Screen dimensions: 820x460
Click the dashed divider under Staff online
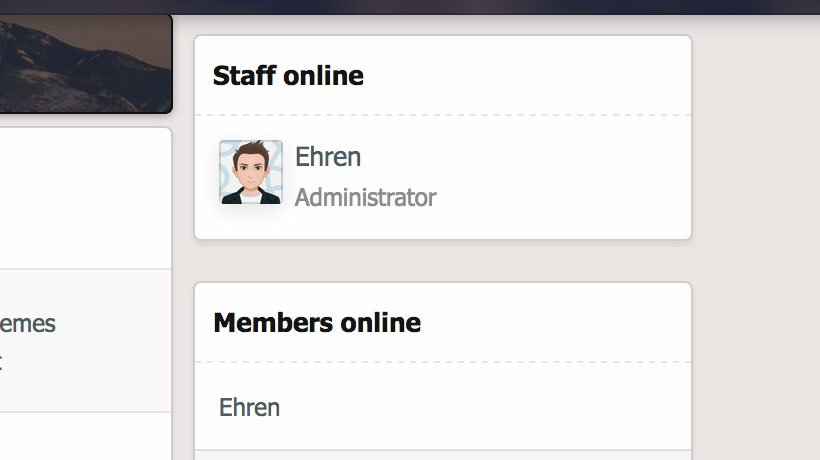click(443, 114)
